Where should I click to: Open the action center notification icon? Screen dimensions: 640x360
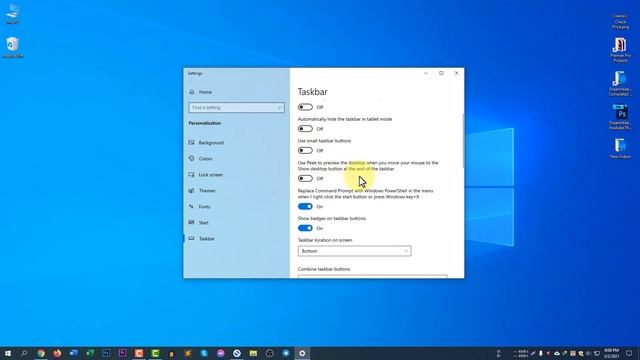(x=629, y=353)
